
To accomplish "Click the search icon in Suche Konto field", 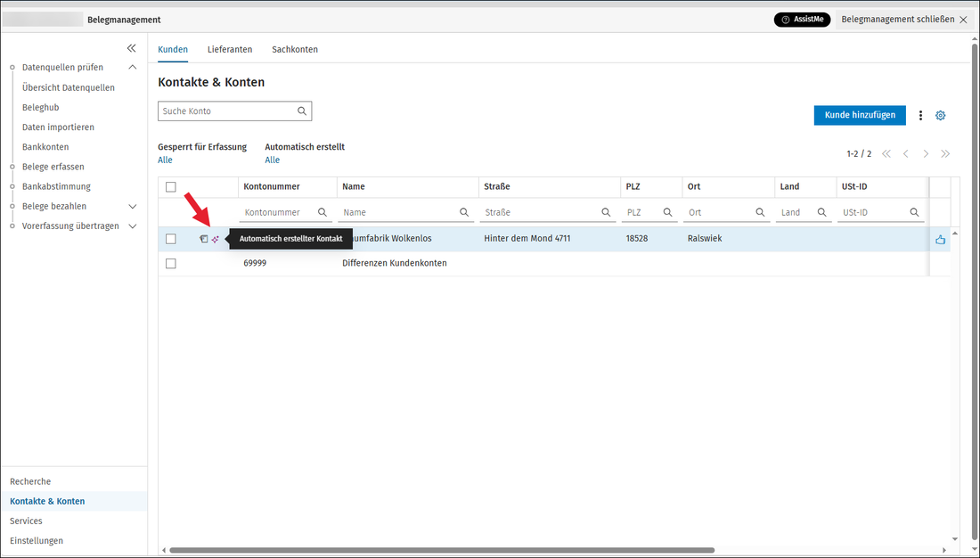I will coord(302,111).
